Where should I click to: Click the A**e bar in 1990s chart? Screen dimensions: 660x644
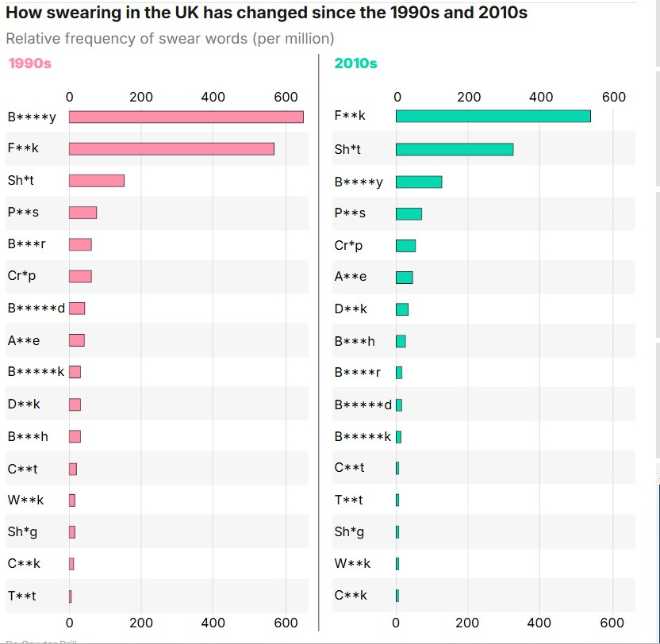tap(77, 340)
